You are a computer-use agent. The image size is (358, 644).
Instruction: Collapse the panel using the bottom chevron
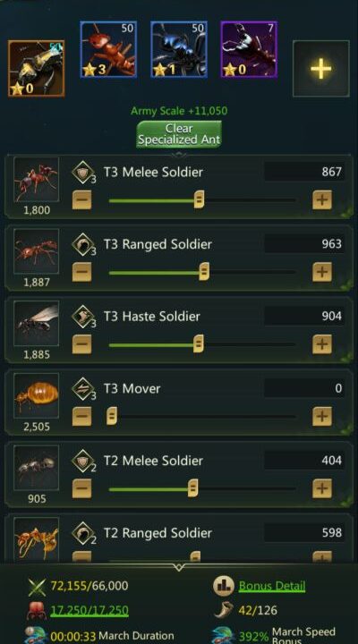[179, 567]
